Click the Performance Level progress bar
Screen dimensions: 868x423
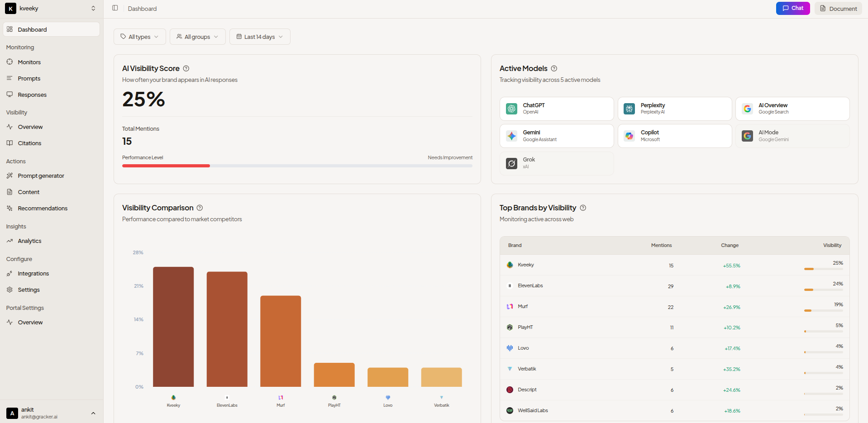(x=297, y=166)
